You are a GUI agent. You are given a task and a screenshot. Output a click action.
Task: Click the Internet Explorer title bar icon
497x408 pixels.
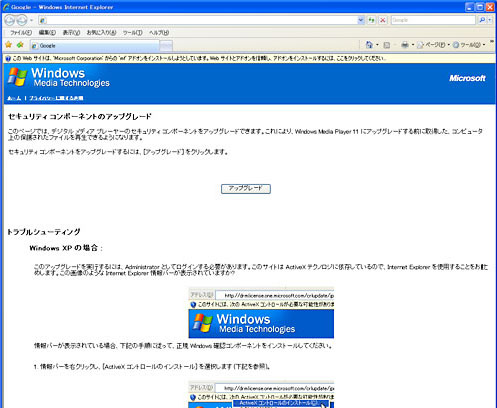coord(6,7)
